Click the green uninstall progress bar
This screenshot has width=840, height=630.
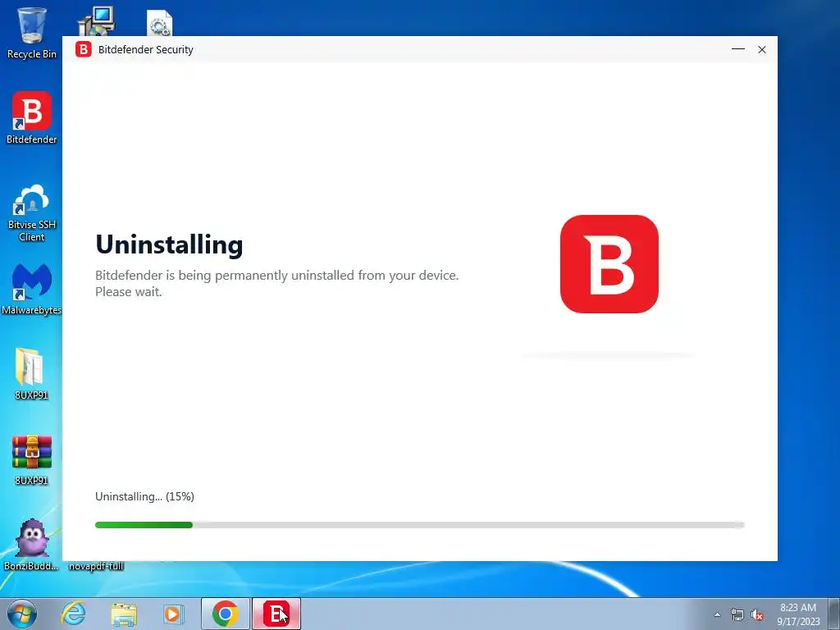tap(419, 525)
